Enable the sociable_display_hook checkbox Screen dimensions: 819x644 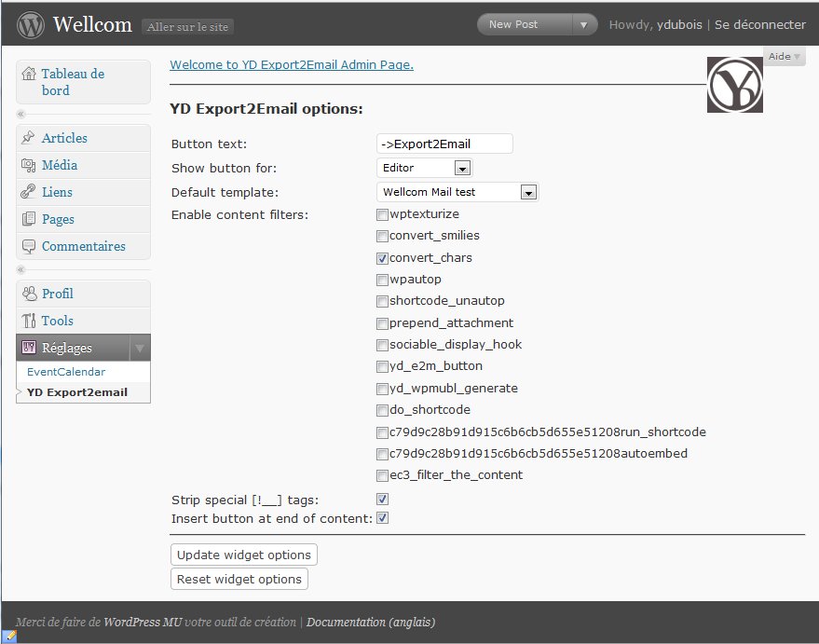click(382, 345)
